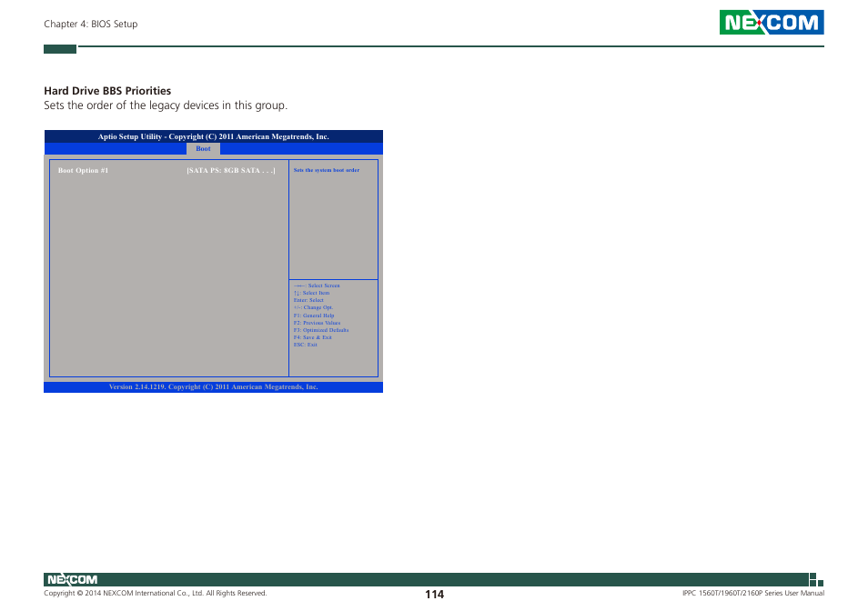The image size is (868, 611).
Task: Click the 'F1: General Help' hint
Action: pyautogui.click(x=314, y=316)
